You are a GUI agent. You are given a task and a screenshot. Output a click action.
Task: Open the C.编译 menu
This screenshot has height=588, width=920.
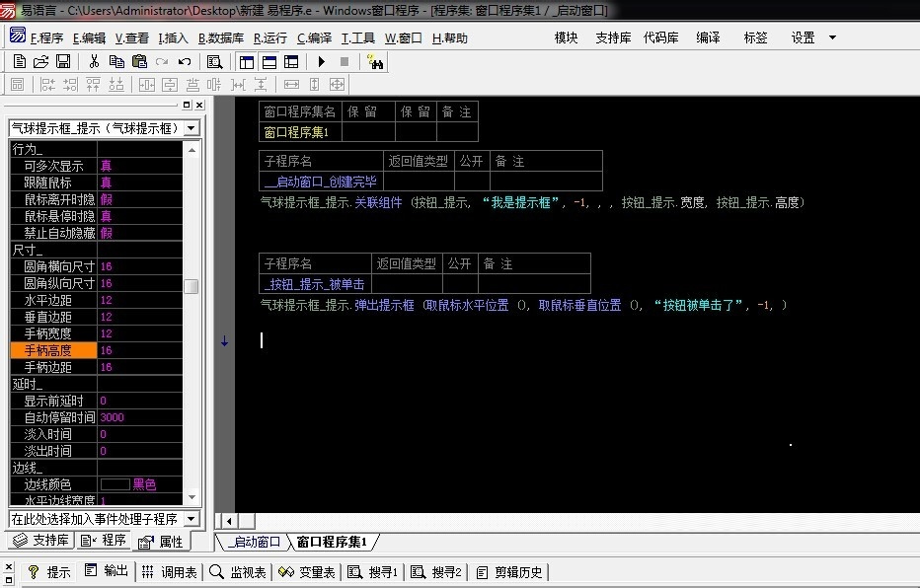tap(315, 38)
